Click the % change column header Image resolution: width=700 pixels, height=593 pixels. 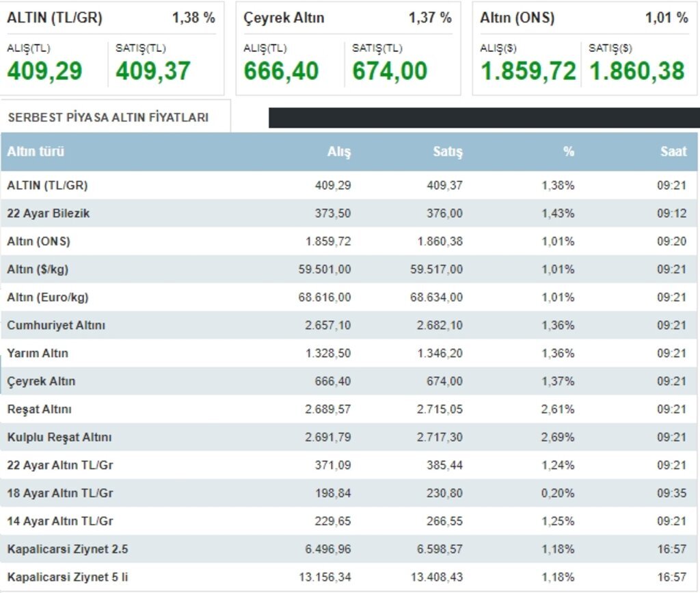tap(568, 152)
